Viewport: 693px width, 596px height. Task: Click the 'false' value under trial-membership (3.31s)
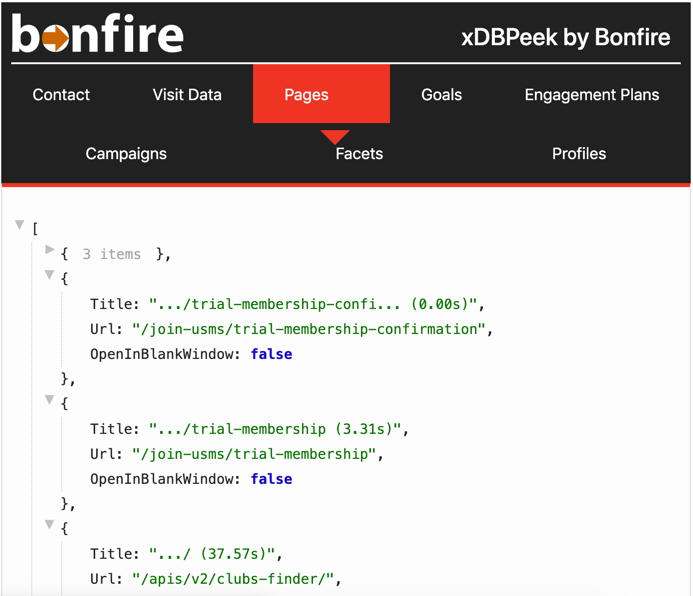tap(271, 479)
